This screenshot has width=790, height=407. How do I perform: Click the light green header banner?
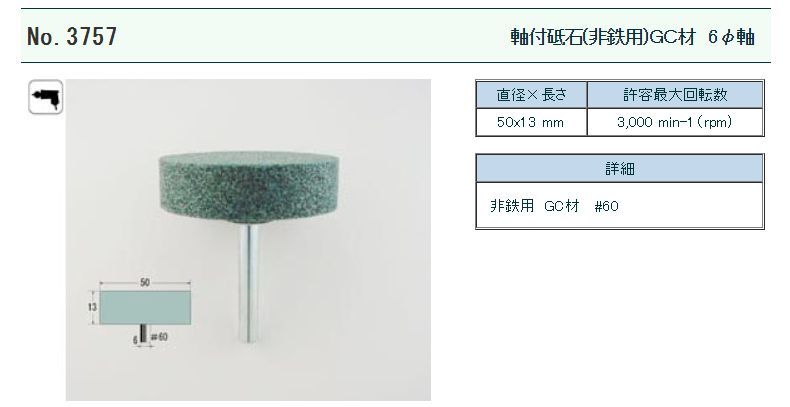tap(396, 36)
